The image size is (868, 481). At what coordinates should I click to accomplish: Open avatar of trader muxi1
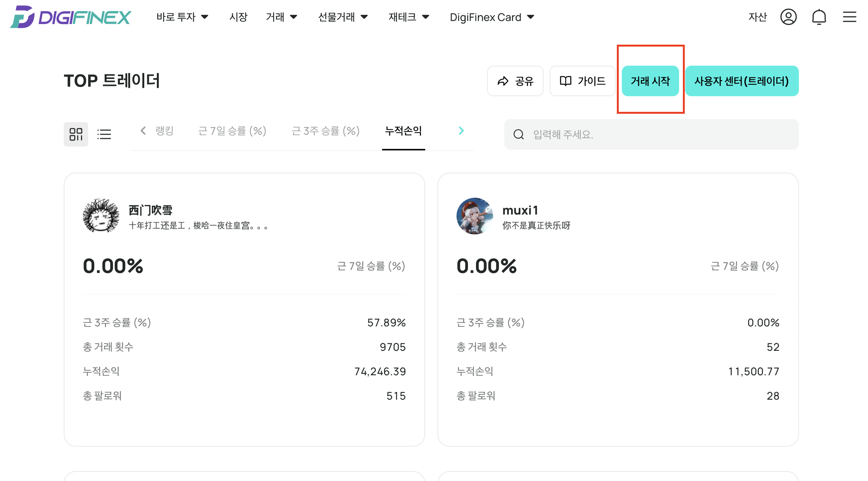coord(474,216)
